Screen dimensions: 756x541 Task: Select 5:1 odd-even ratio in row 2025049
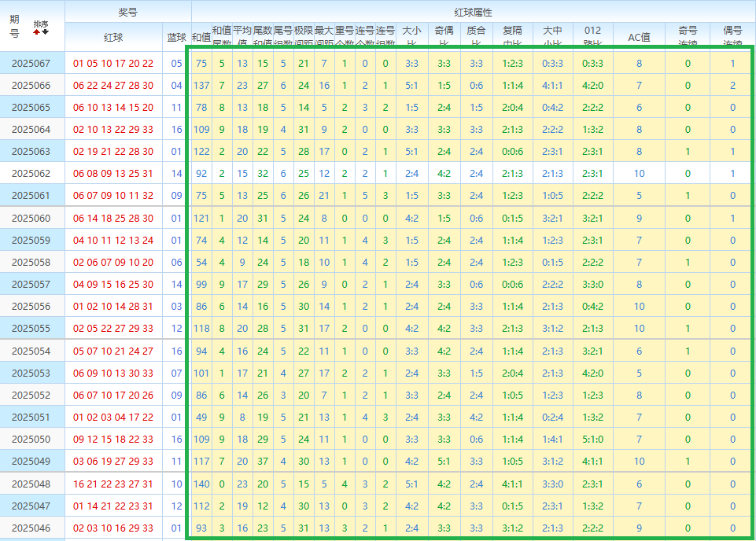point(444,462)
